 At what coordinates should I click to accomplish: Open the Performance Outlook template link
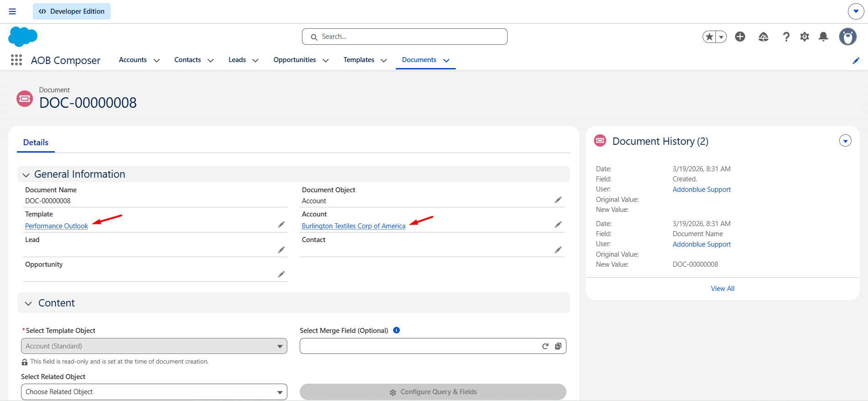point(57,226)
